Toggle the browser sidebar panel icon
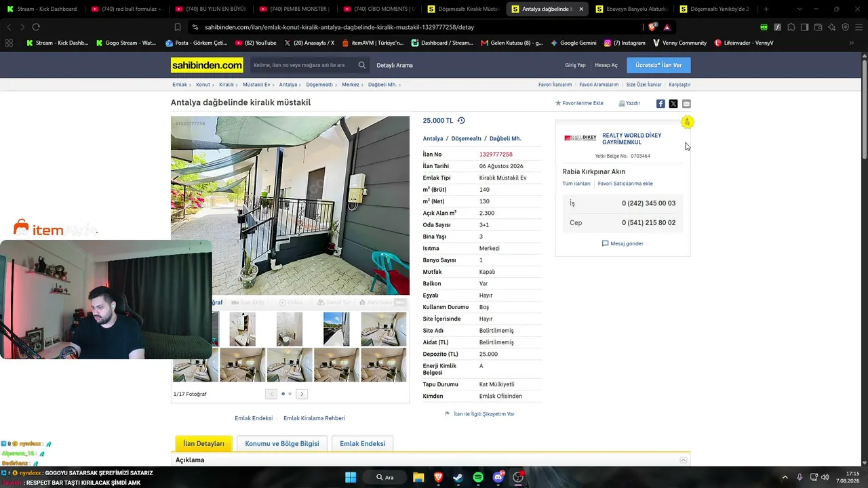 (x=804, y=27)
